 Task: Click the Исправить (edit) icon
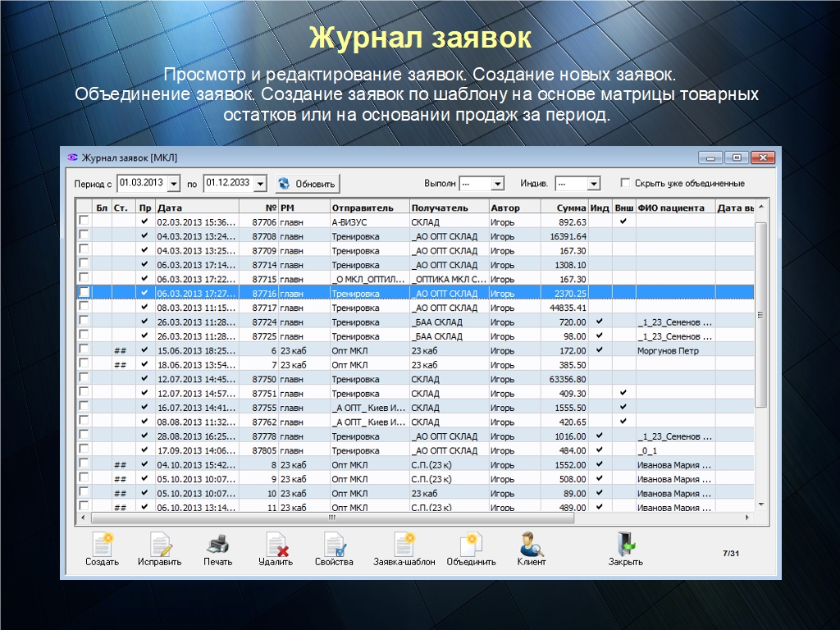[x=161, y=545]
